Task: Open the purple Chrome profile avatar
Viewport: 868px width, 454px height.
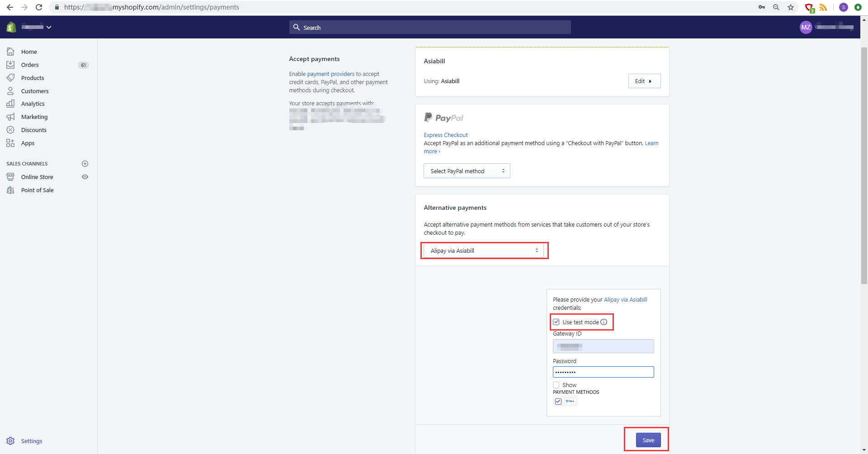Action: click(x=844, y=7)
